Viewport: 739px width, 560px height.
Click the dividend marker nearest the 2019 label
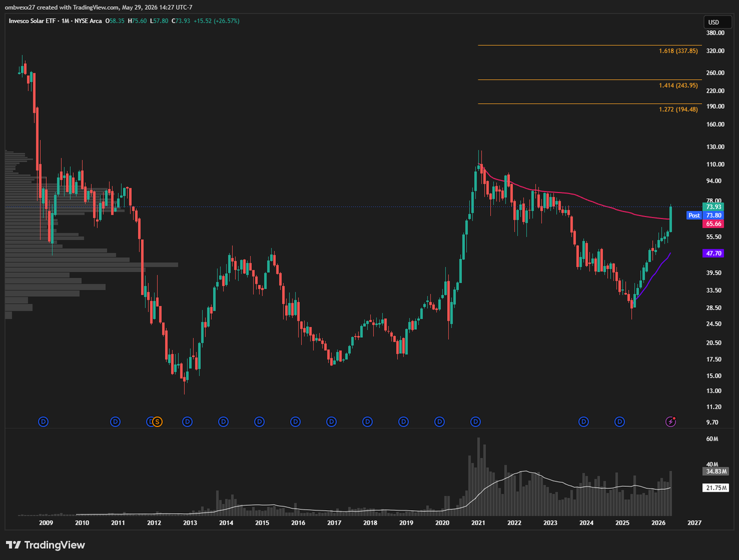(x=403, y=422)
